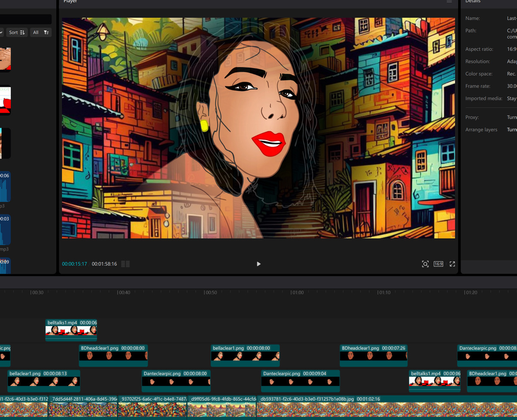Click the zoom-to-fit preview icon
This screenshot has height=420, width=517.
pyautogui.click(x=425, y=264)
